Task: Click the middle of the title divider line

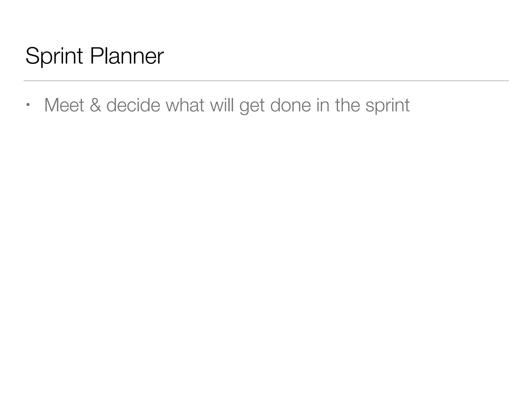Action: pyautogui.click(x=266, y=81)
